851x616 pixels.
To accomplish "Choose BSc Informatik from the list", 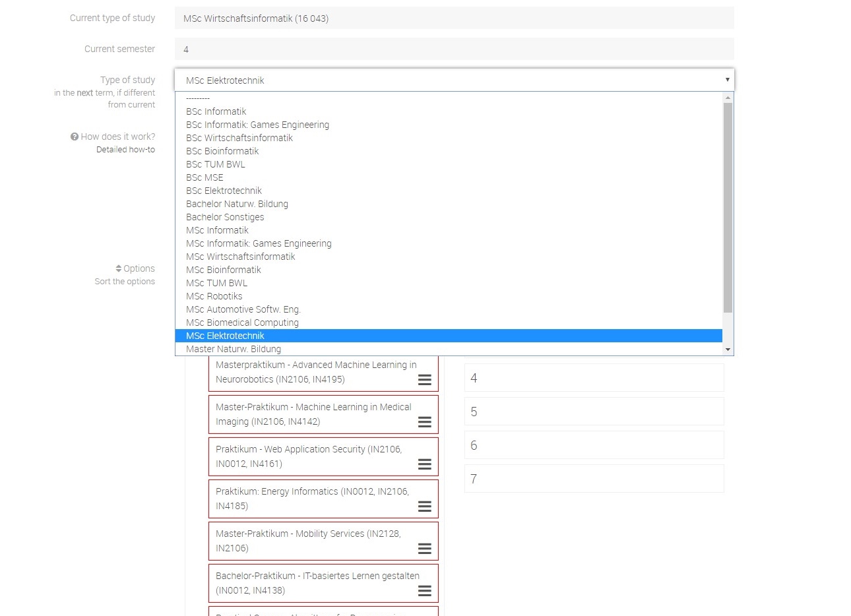I will [449, 111].
